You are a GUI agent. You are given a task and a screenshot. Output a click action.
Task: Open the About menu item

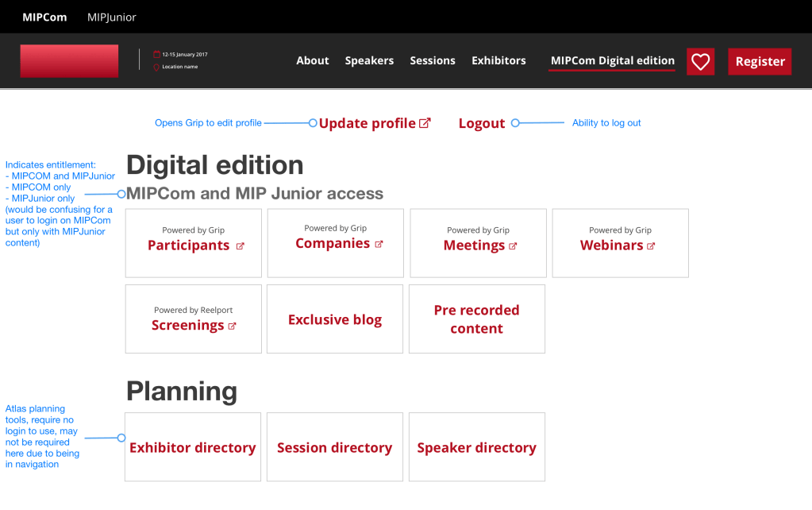312,60
